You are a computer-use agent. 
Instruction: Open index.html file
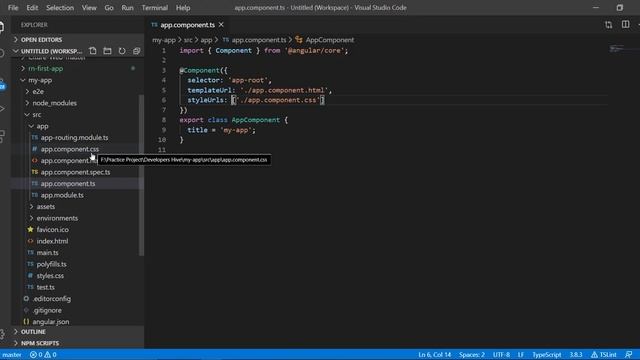tap(52, 241)
